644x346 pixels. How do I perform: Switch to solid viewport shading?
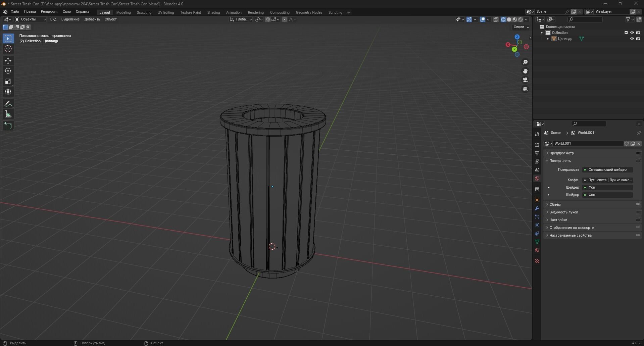509,19
